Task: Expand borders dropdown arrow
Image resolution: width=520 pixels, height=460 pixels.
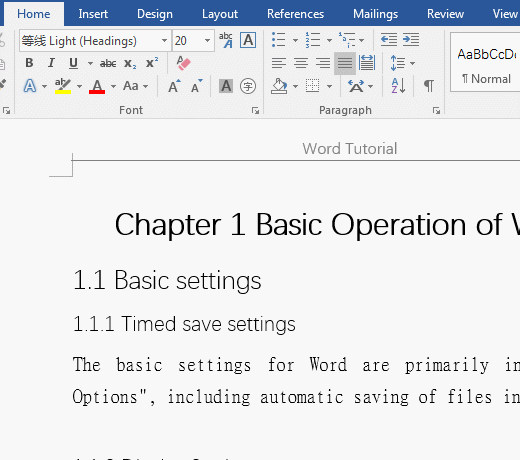Action: point(329,87)
